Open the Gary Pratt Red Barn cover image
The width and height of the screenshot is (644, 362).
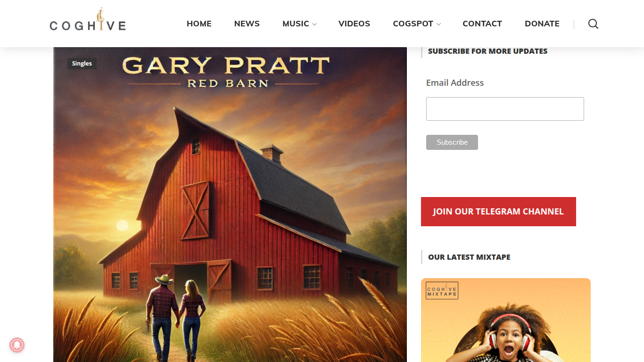pyautogui.click(x=230, y=205)
